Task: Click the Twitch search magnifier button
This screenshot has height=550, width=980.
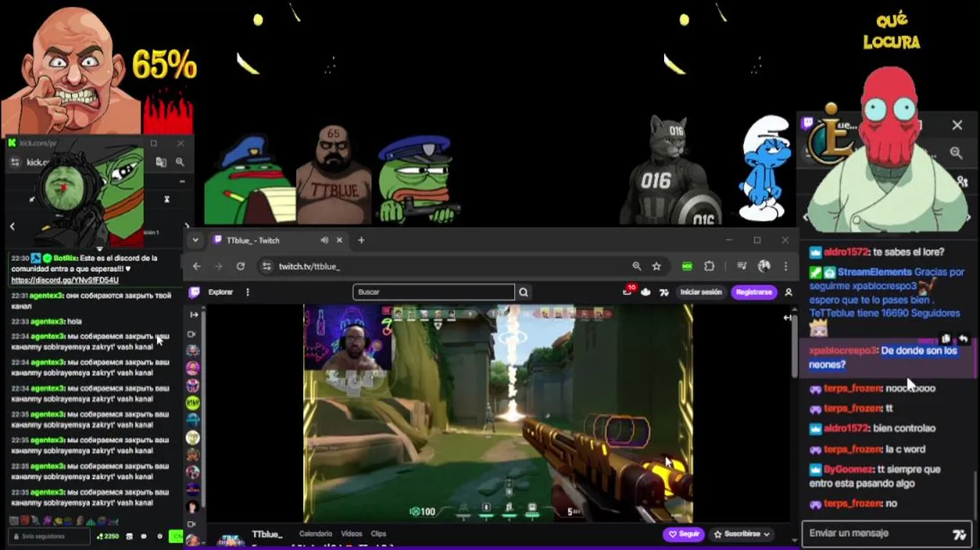Action: tap(524, 292)
